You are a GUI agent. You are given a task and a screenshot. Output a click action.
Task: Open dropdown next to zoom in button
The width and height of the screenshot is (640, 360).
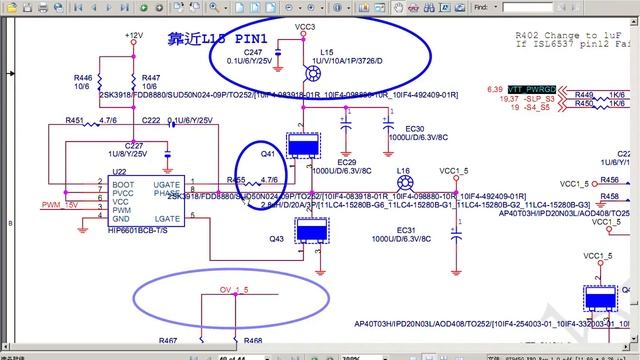pos(322,8)
